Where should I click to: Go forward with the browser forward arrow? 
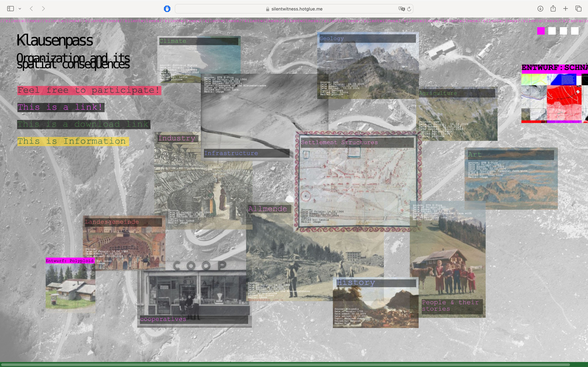click(43, 9)
